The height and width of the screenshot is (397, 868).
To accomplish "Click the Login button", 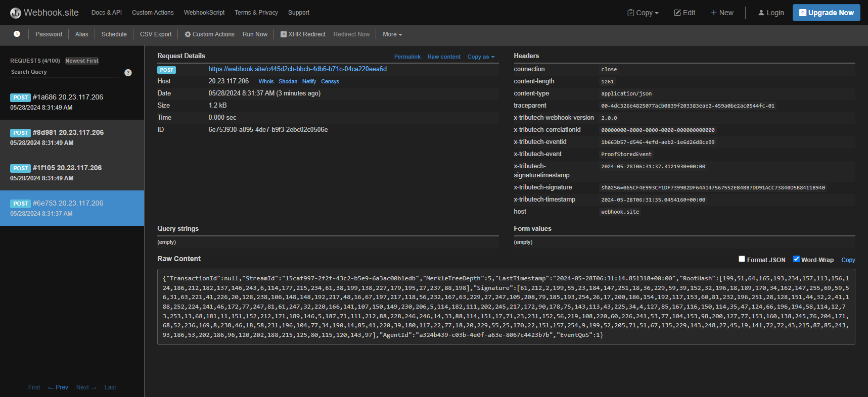I will point(771,13).
